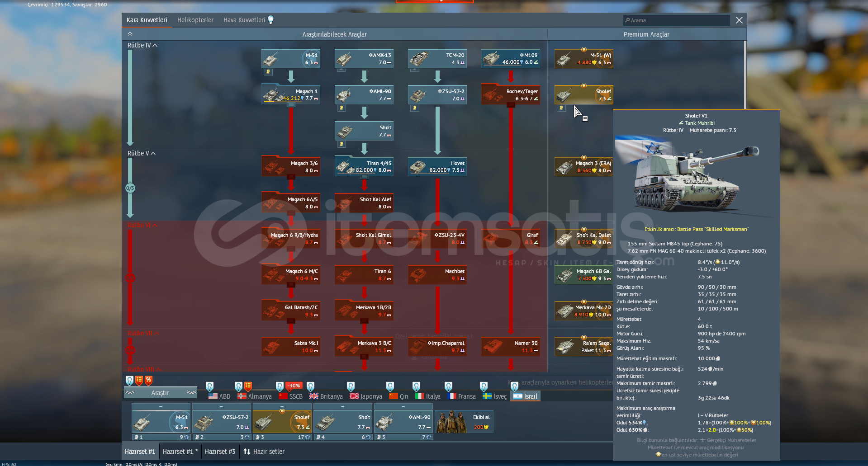The height and width of the screenshot is (466, 868).
Task: Click lightbulb hint next to Hava Kuvvetleri
Action: click(x=271, y=20)
